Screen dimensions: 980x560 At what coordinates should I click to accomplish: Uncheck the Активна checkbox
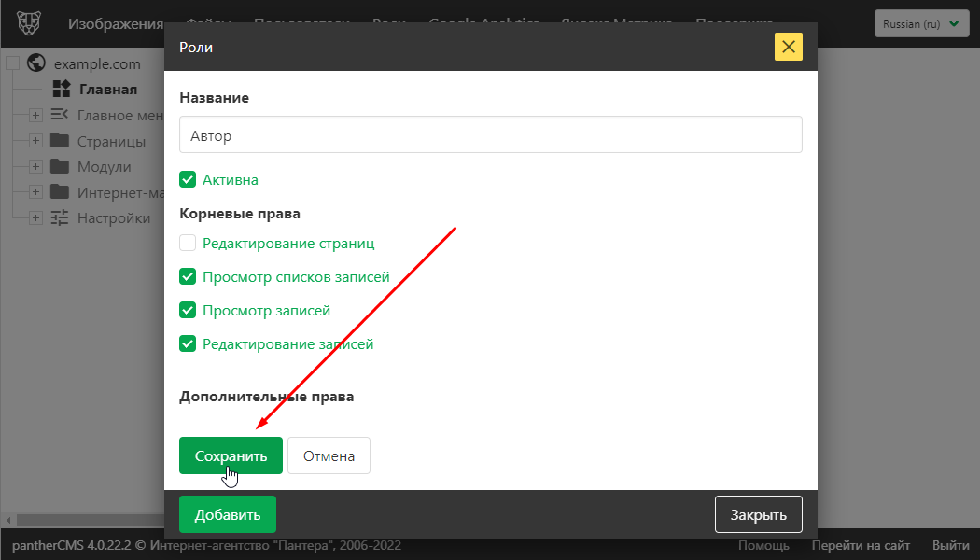[x=188, y=179]
